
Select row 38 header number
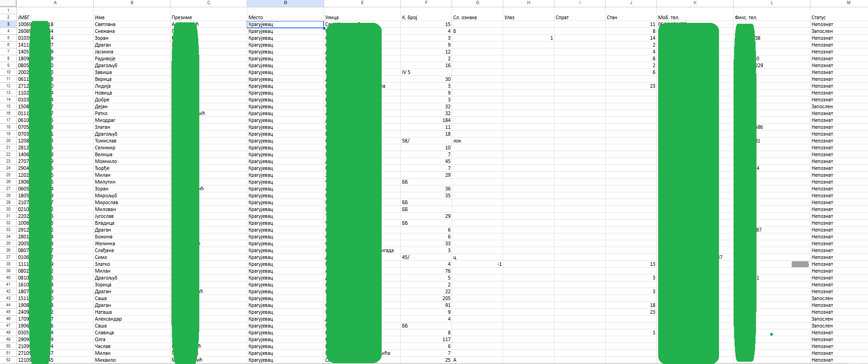[x=8, y=264]
